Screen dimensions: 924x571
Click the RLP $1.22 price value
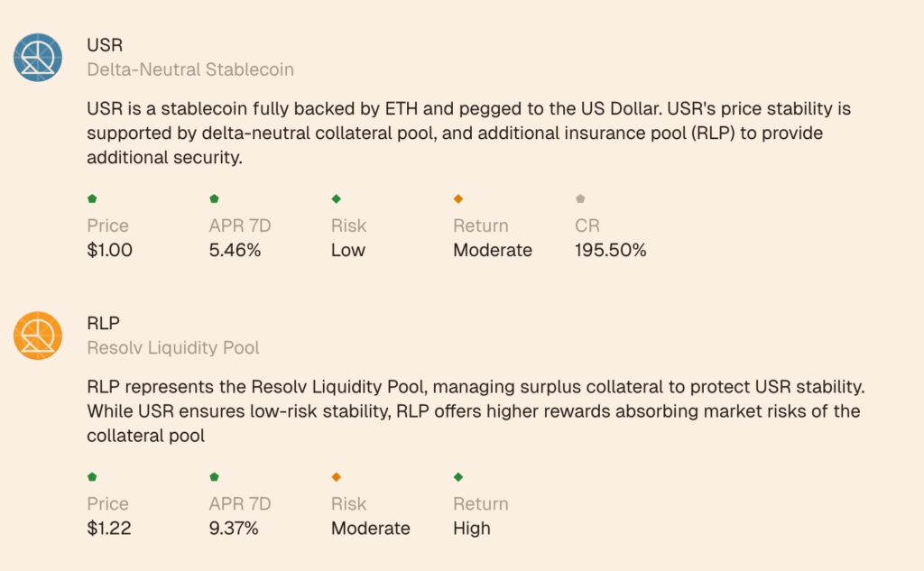(x=109, y=528)
